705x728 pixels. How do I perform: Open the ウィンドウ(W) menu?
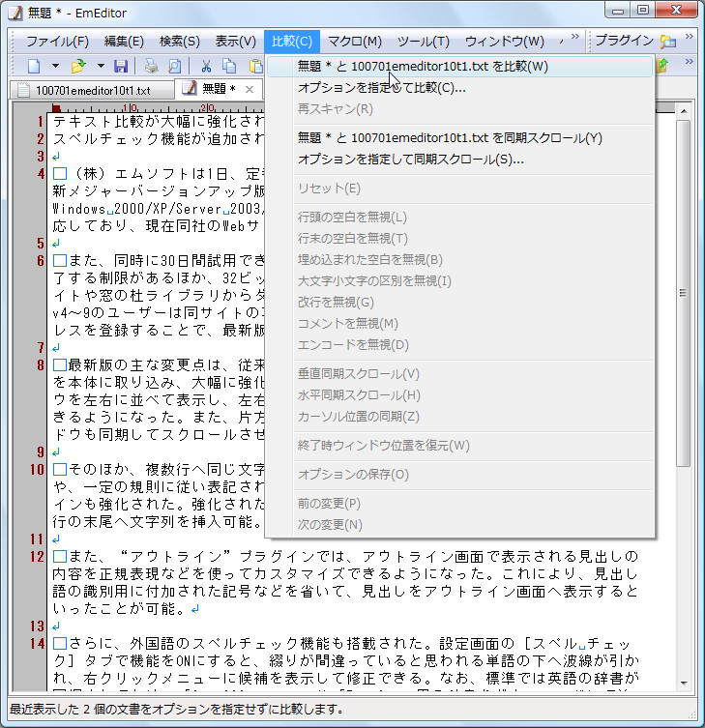coord(505,42)
